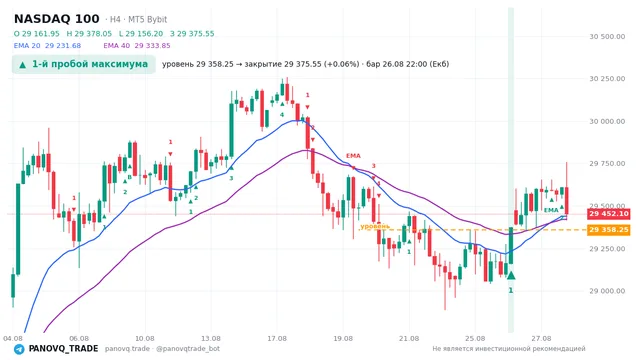The height and width of the screenshot is (360, 640).
Task: Click the close price '3 29 375.55'
Action: coord(192,33)
